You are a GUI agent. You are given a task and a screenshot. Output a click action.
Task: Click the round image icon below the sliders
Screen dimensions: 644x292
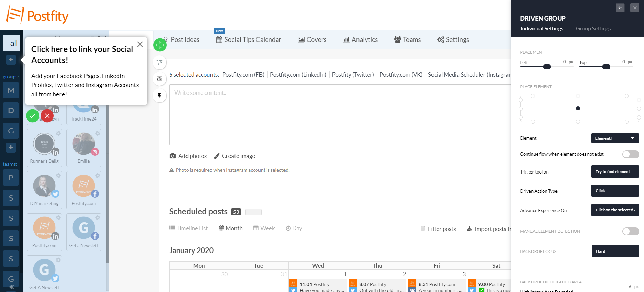(x=159, y=79)
